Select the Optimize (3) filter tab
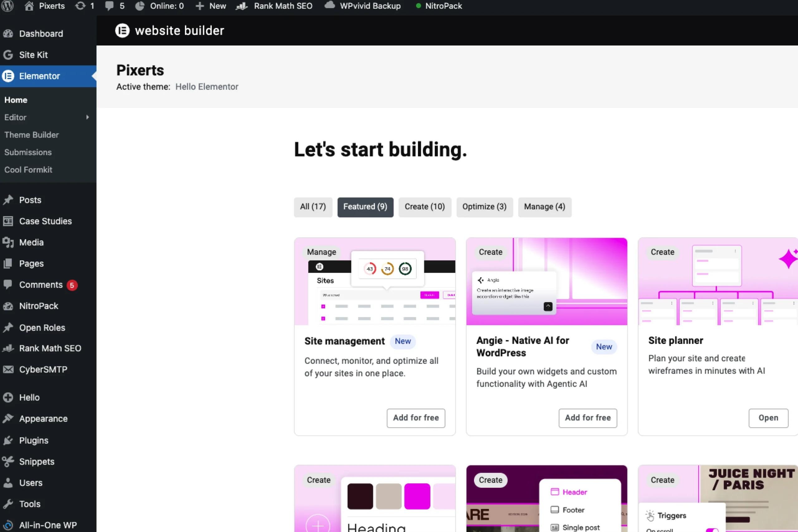Image resolution: width=798 pixels, height=532 pixels. coord(484,207)
